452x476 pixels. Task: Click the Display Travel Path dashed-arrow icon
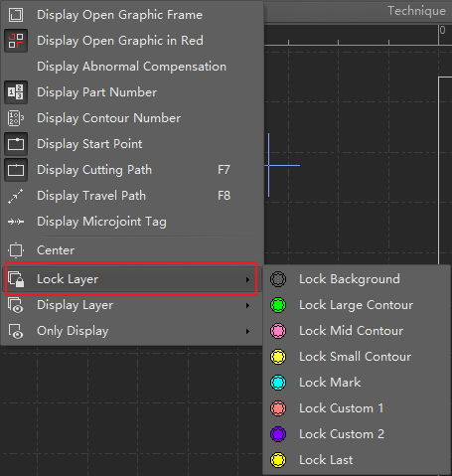point(16,196)
